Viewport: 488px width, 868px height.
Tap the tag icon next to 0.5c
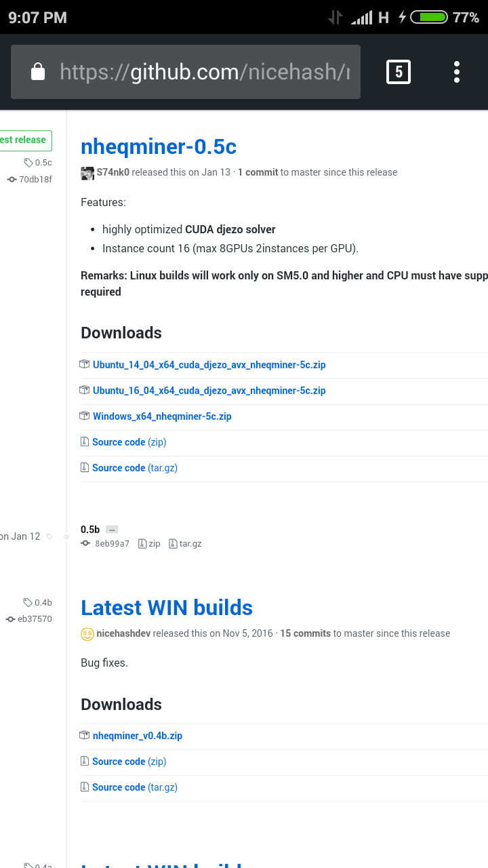click(x=28, y=162)
